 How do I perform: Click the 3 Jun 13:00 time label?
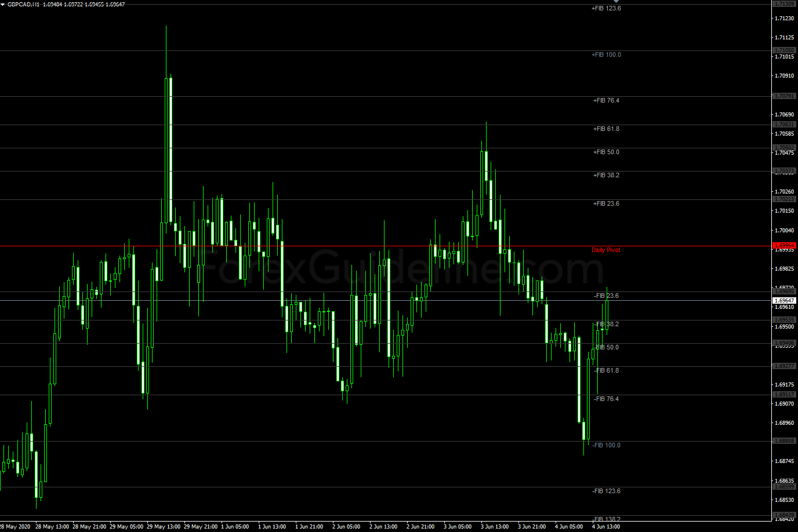[x=495, y=527]
